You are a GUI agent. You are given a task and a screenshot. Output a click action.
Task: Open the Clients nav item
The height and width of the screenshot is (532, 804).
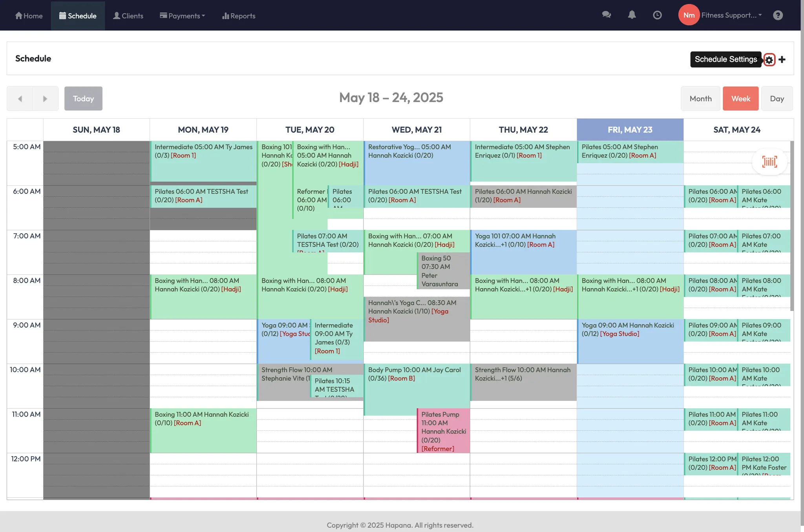click(x=128, y=16)
